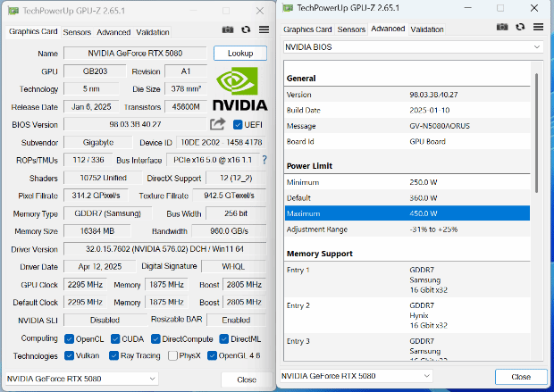Switch to Graphics Card tab in left window
The width and height of the screenshot is (554, 392).
(33, 31)
